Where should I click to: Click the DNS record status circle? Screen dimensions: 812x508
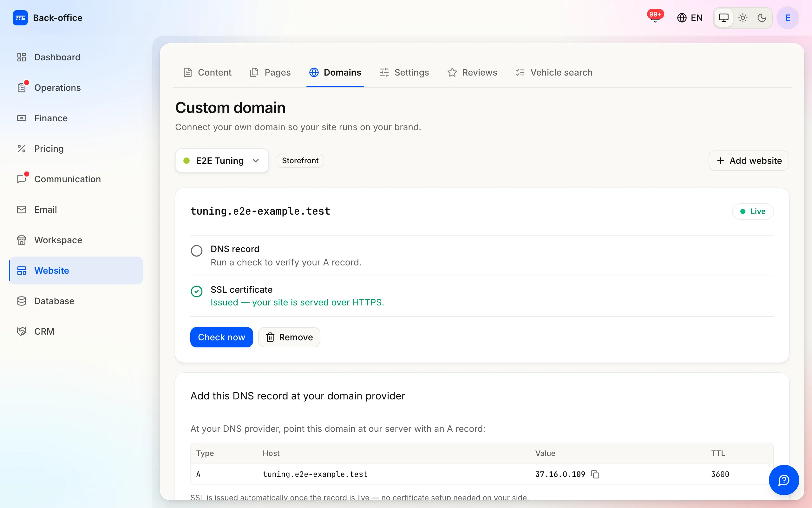pyautogui.click(x=197, y=251)
